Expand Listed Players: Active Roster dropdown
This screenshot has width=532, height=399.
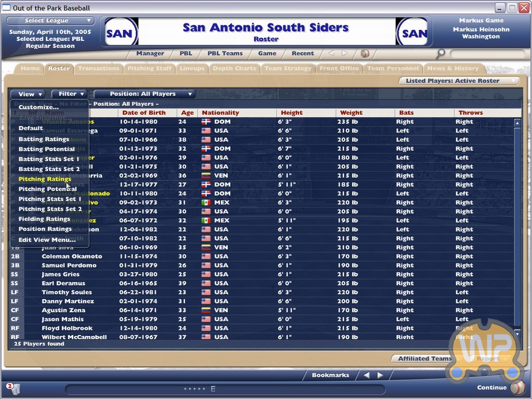pyautogui.click(x=459, y=81)
